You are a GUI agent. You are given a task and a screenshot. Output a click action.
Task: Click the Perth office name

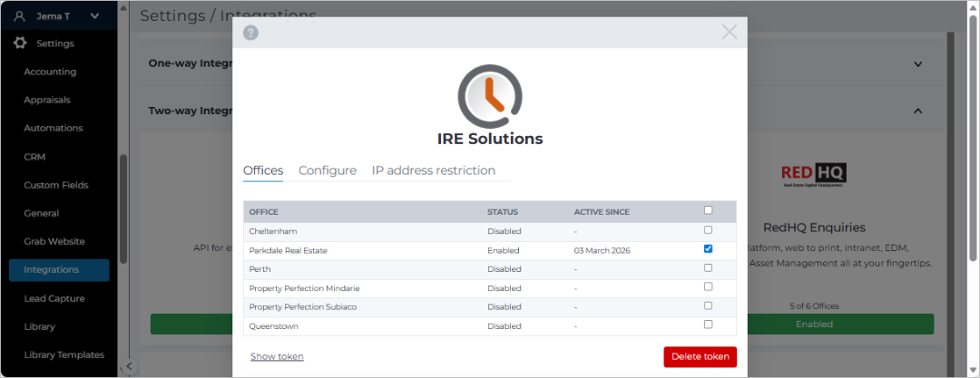(x=260, y=269)
